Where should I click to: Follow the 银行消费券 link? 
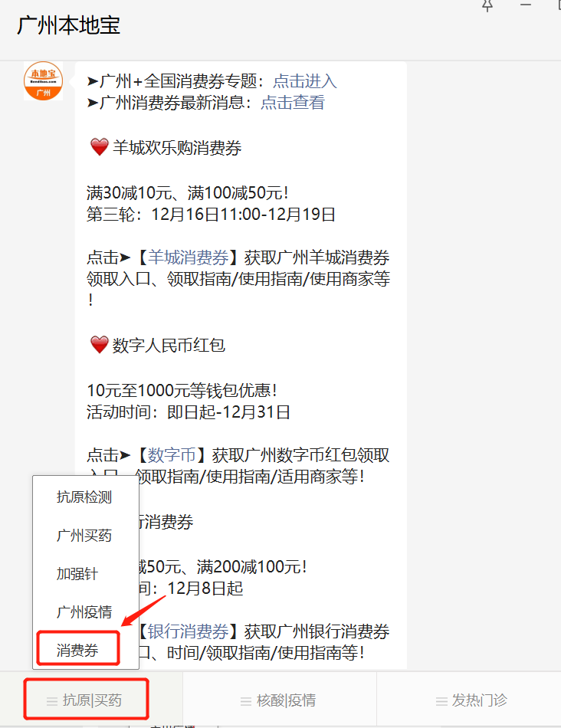[x=188, y=631]
